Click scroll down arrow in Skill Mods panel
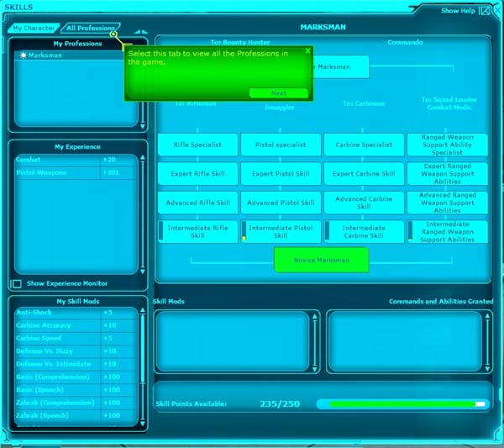 (315, 366)
